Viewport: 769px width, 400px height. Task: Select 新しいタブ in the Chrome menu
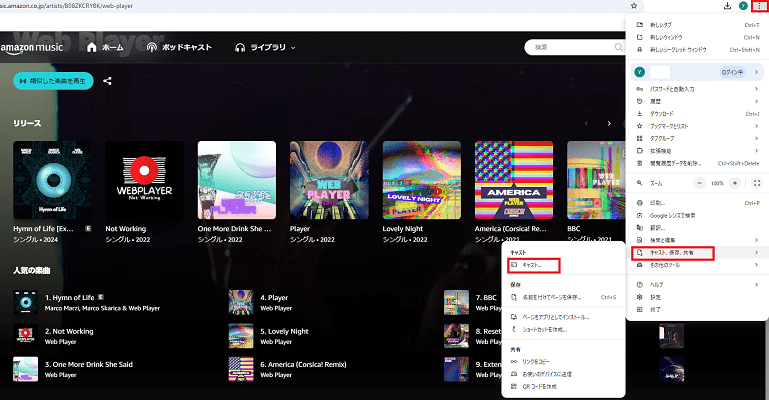(x=697, y=25)
